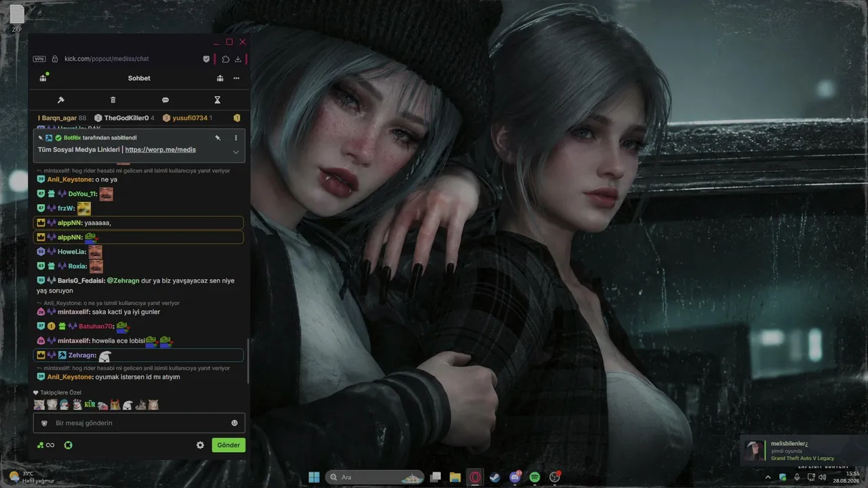Click the microphone icon in system tray
868x488 pixels.
(x=797, y=477)
